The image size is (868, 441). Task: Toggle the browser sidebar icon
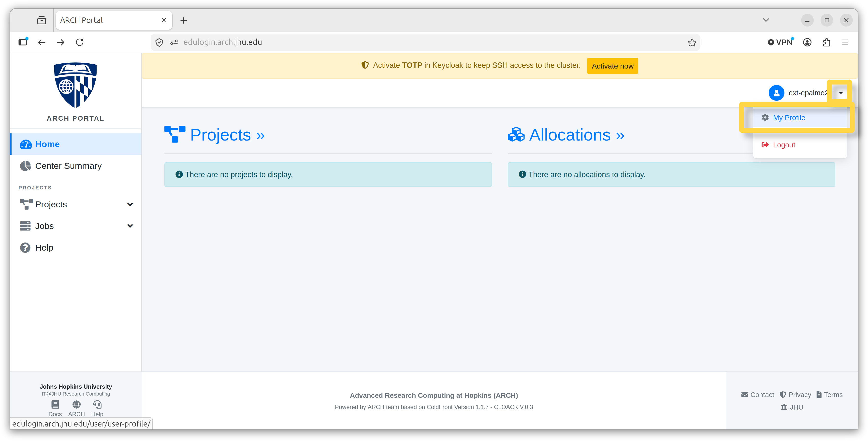[23, 42]
